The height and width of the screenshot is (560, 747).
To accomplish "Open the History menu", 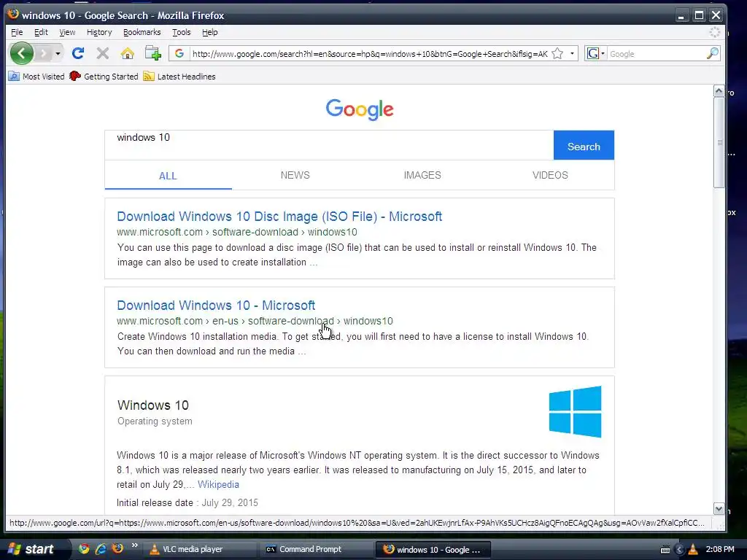I will point(99,32).
